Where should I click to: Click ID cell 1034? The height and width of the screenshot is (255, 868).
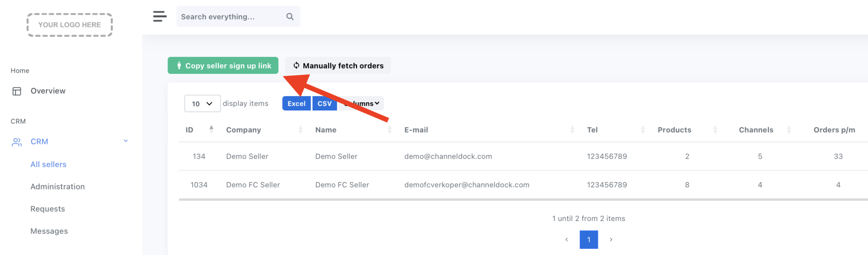click(x=199, y=185)
